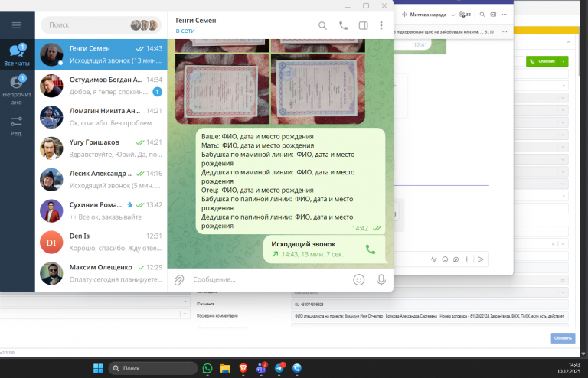
Task: Open the blue phone app in the taskbar
Action: (297, 369)
